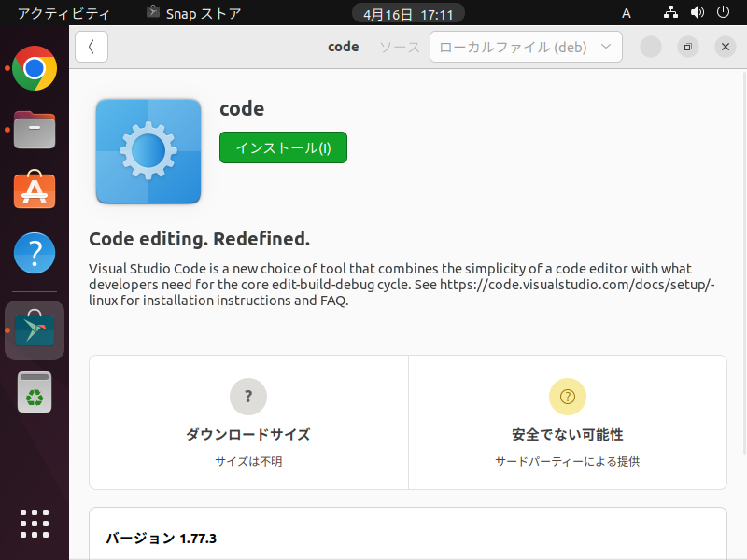
Task: Go back using the header back arrow
Action: [x=92, y=47]
